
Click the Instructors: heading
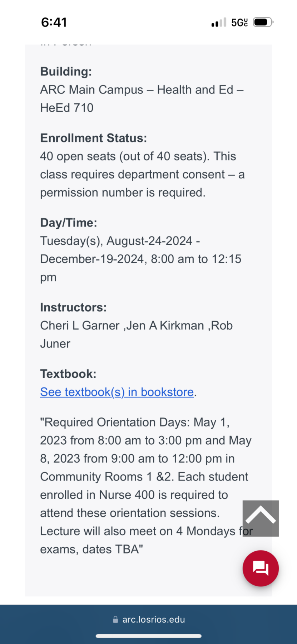click(73, 307)
